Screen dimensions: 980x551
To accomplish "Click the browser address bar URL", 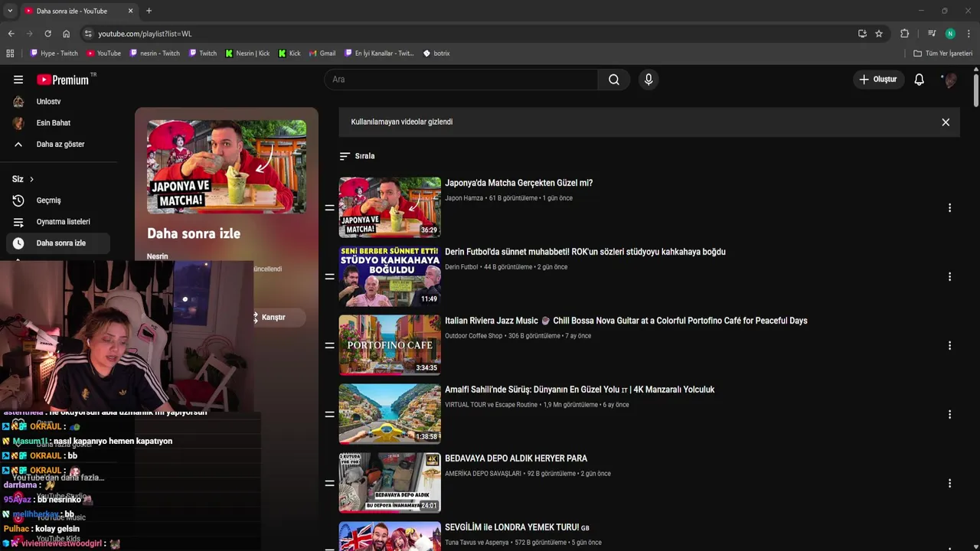I will tap(145, 34).
